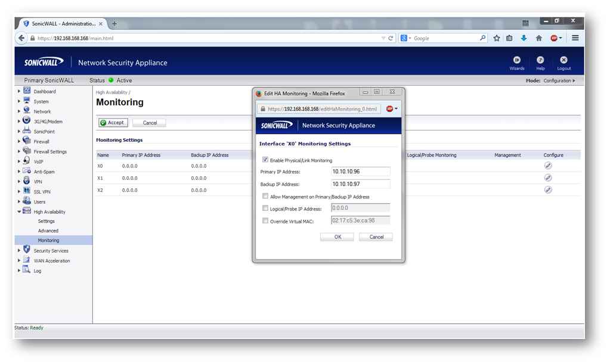Expand the Firewall Settings tree node

(19, 151)
